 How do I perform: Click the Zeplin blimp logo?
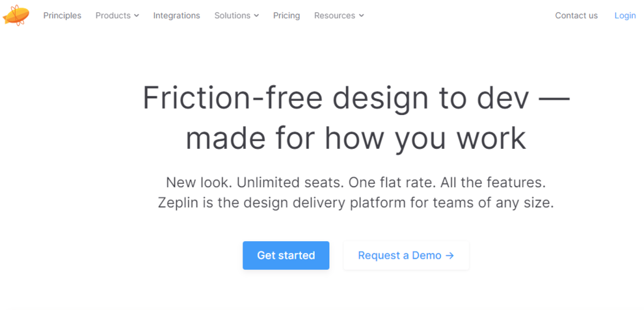16,16
